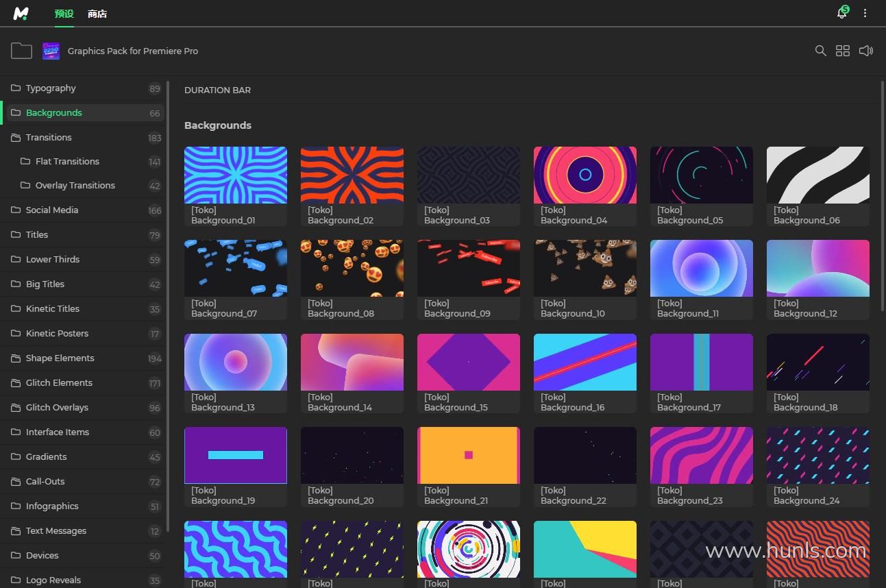Expand the Transitions folder
This screenshot has height=588, width=886.
click(x=49, y=137)
